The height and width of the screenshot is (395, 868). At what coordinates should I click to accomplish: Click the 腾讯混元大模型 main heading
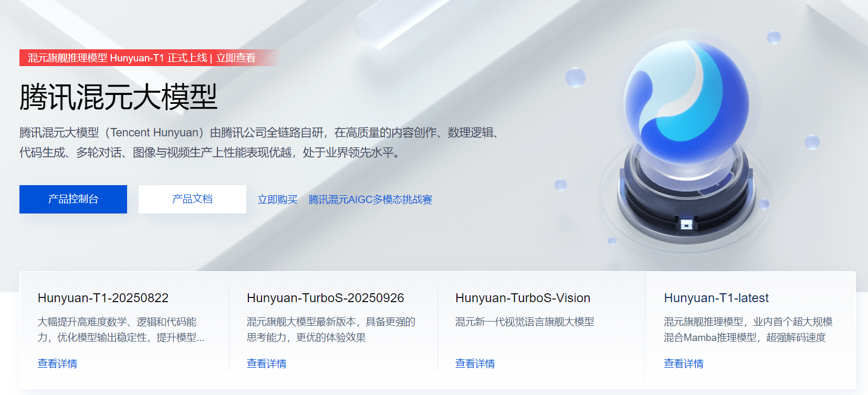(119, 97)
